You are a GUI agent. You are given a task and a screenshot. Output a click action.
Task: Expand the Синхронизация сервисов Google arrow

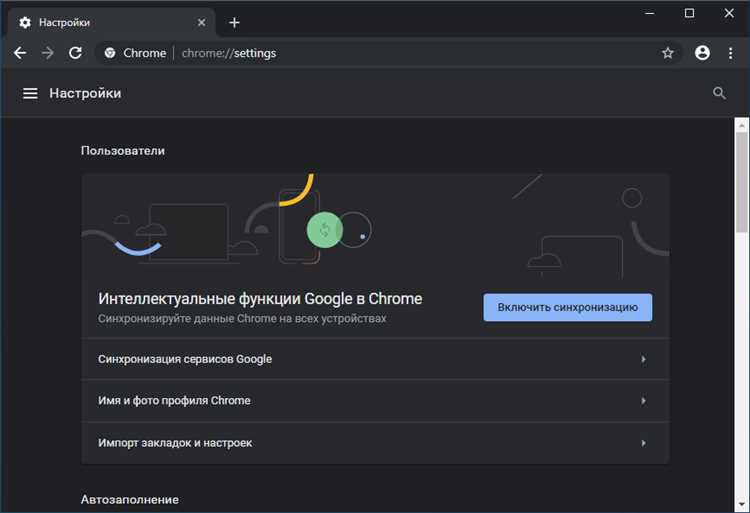click(643, 359)
